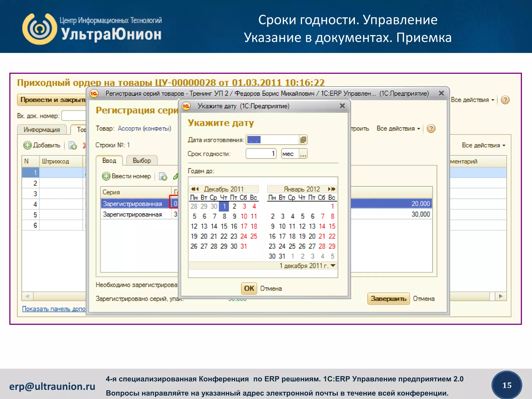Go back a month with double-left arrow
Screen dimensions: 532x399
coord(195,189)
